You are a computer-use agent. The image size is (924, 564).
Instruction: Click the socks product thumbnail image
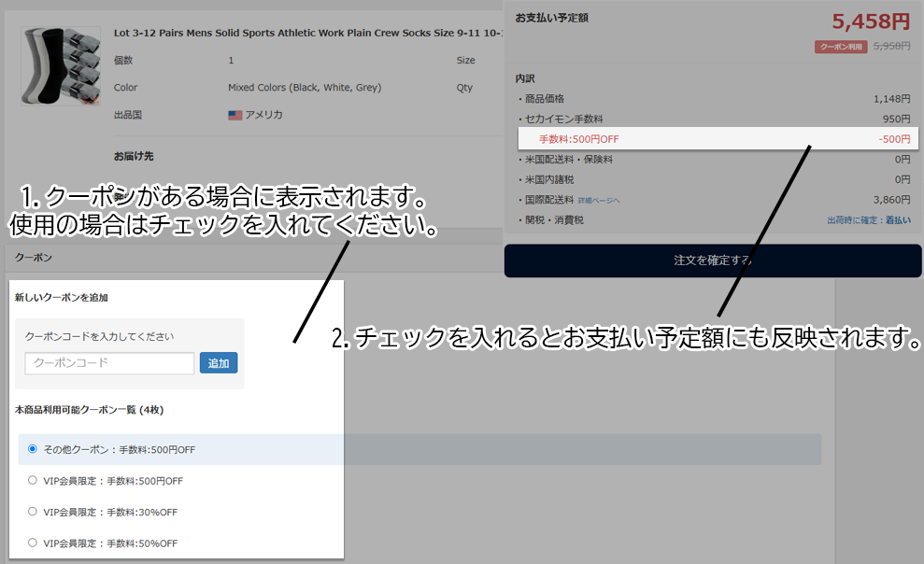[x=59, y=65]
